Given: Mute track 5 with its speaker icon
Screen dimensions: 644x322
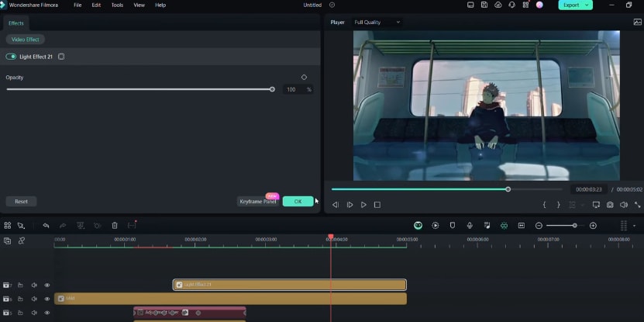Looking at the screenshot, I should click(x=34, y=313).
